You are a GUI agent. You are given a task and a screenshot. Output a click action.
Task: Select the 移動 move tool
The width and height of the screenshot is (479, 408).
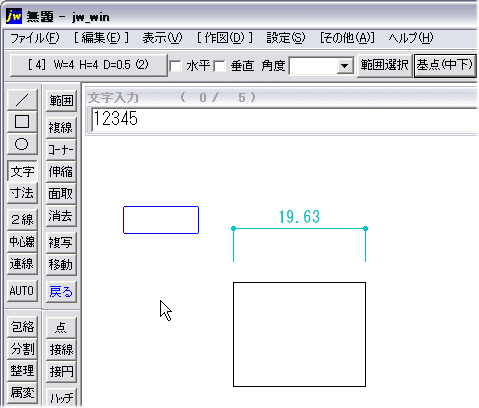[61, 265]
